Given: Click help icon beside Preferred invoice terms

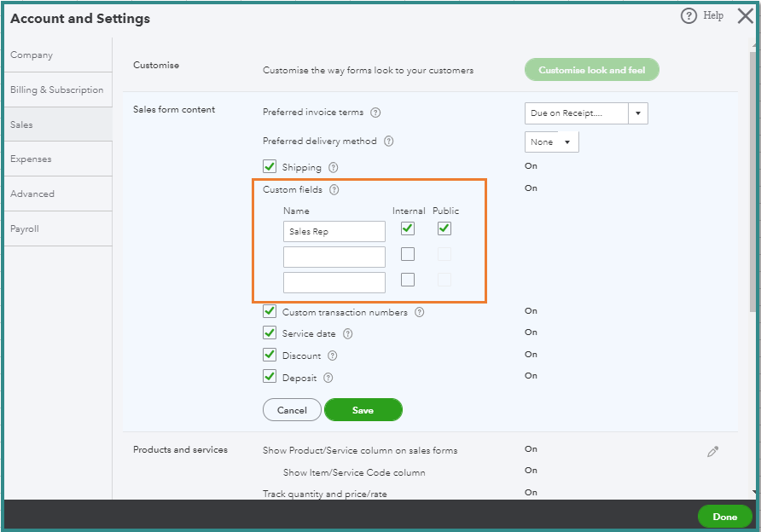Looking at the screenshot, I should point(375,113).
